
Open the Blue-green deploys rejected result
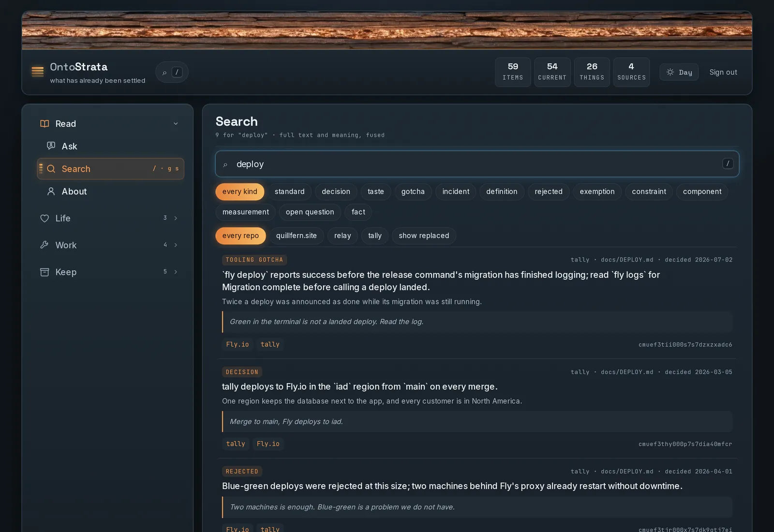pyautogui.click(x=452, y=486)
